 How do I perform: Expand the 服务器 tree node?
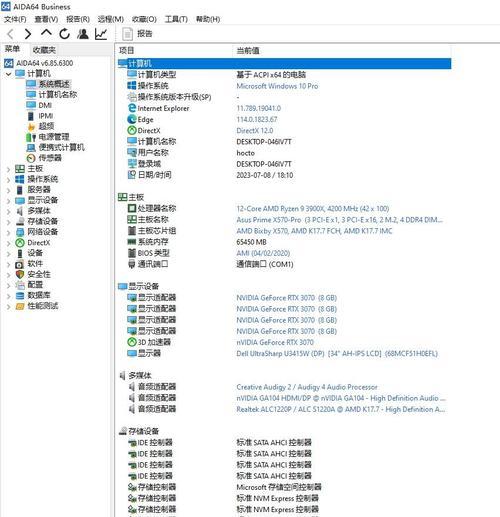click(x=8, y=190)
